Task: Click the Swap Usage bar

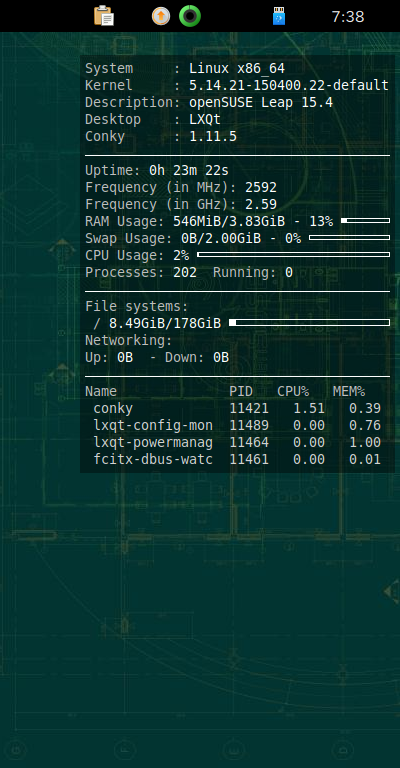Action: click(350, 238)
